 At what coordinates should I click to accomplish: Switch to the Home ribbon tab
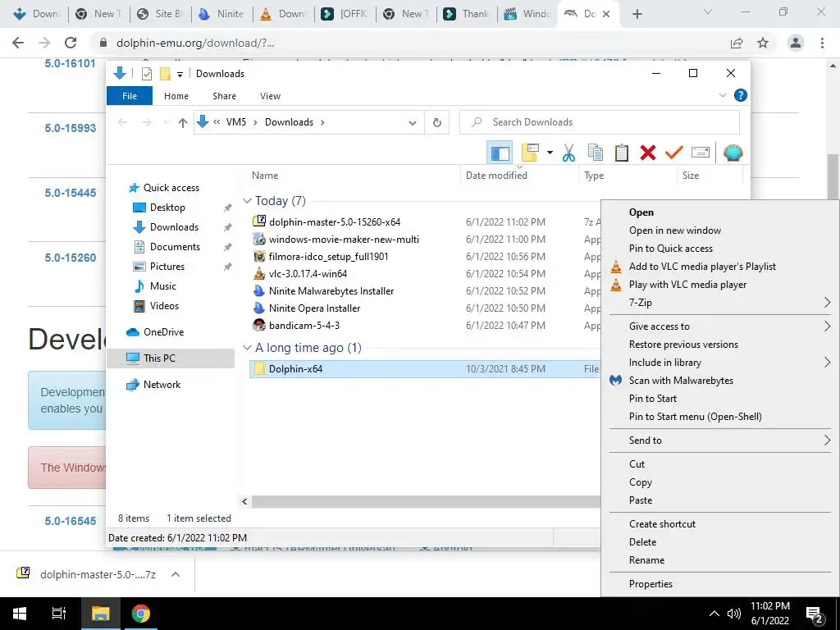point(176,96)
